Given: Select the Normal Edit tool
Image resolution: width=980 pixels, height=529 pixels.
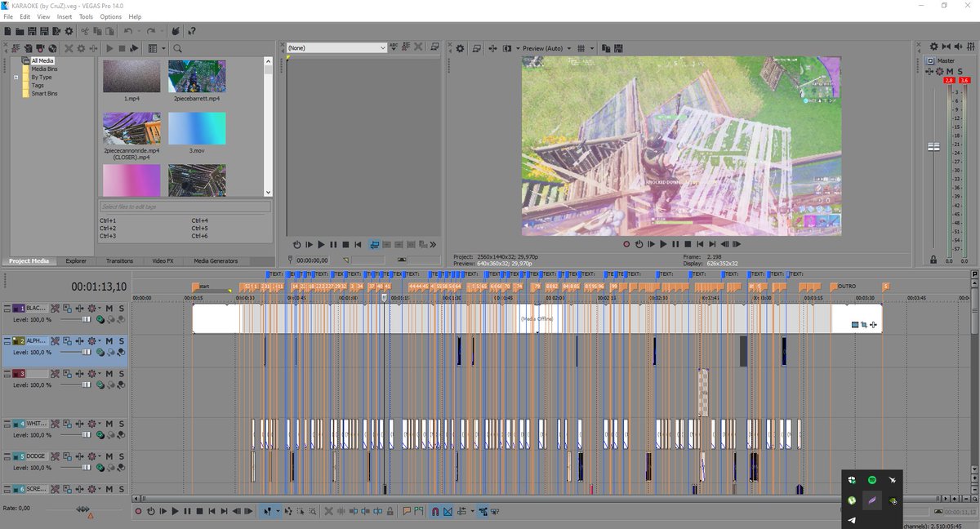Looking at the screenshot, I should [x=266, y=511].
